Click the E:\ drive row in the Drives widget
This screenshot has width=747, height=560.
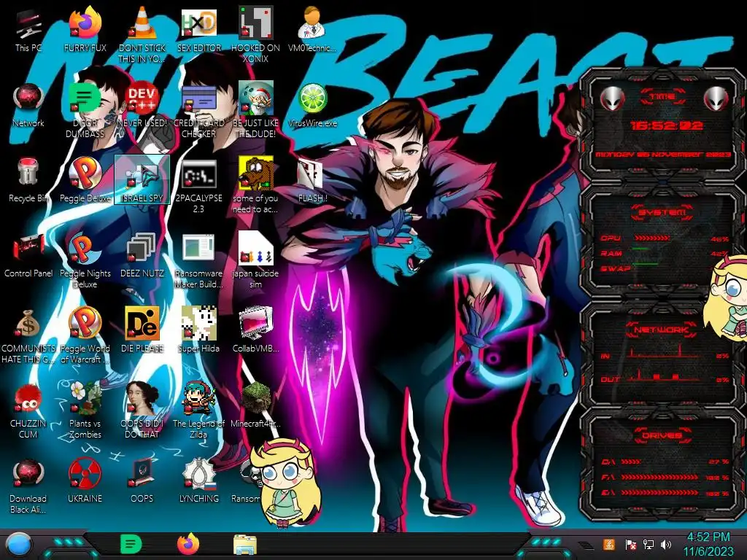[664, 493]
